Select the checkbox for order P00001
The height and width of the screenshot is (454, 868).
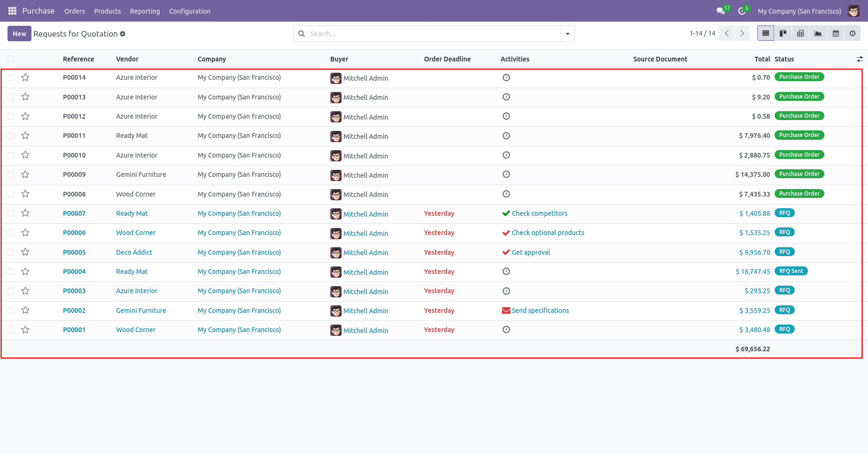11,330
